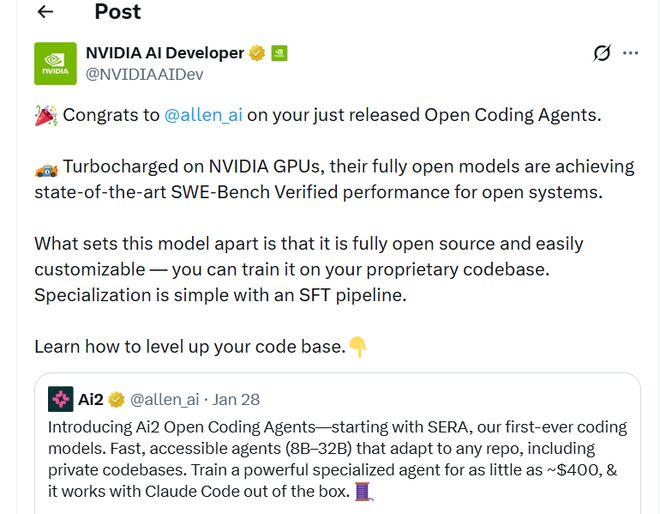The width and height of the screenshot is (660, 514).
Task: Click the thread spool emoji ending the quote
Action: click(x=362, y=492)
